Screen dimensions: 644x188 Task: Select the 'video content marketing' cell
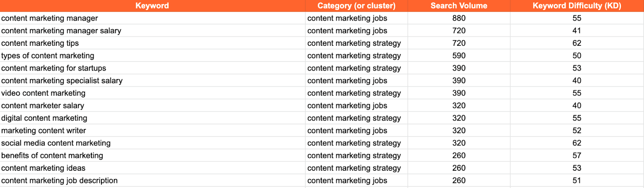[153, 93]
